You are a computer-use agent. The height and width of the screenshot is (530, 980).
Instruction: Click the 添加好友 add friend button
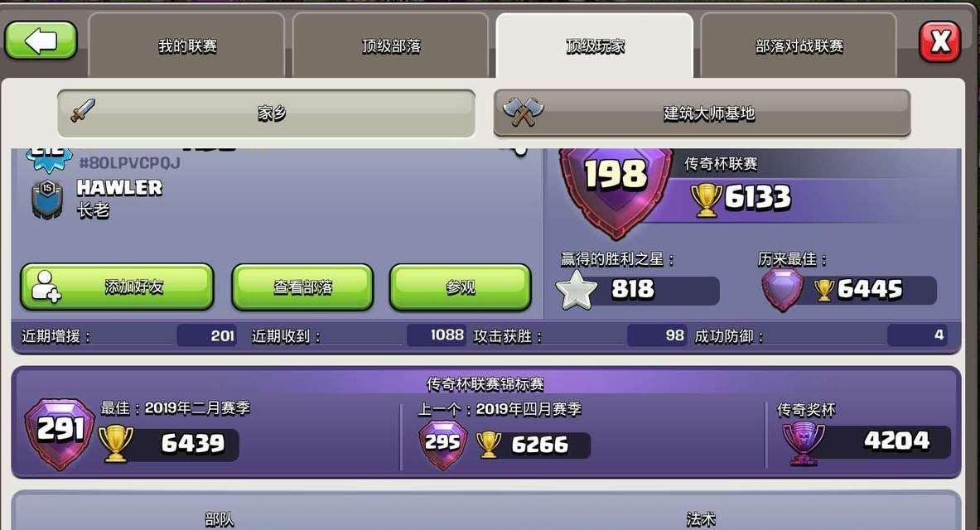coord(117,287)
